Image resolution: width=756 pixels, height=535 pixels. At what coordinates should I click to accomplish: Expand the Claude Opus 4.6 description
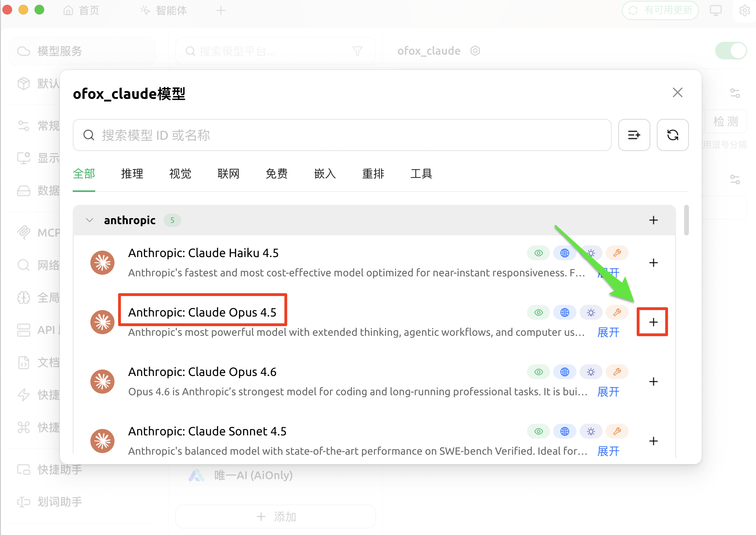coord(608,392)
